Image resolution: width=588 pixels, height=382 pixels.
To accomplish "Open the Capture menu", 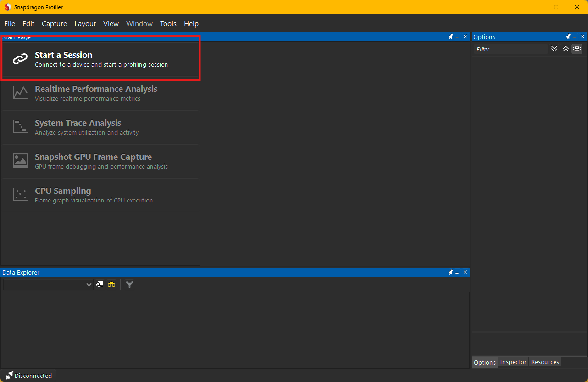I will 54,24.
